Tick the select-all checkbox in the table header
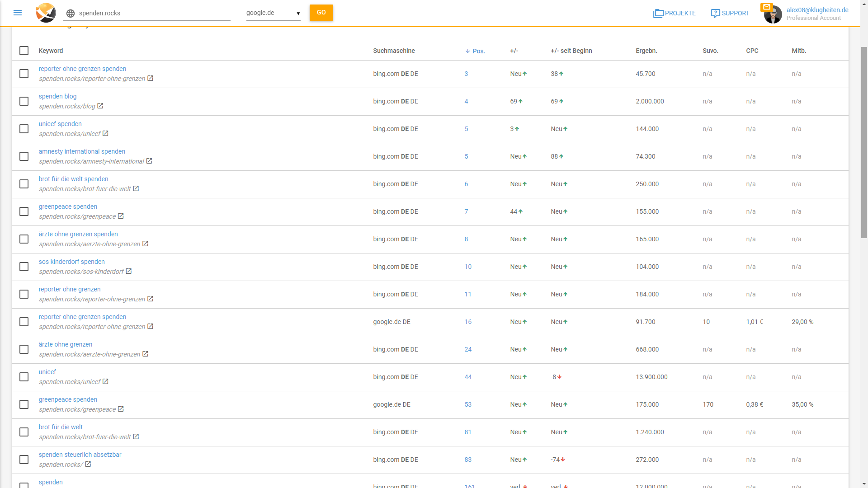This screenshot has height=488, width=868. pos(24,51)
